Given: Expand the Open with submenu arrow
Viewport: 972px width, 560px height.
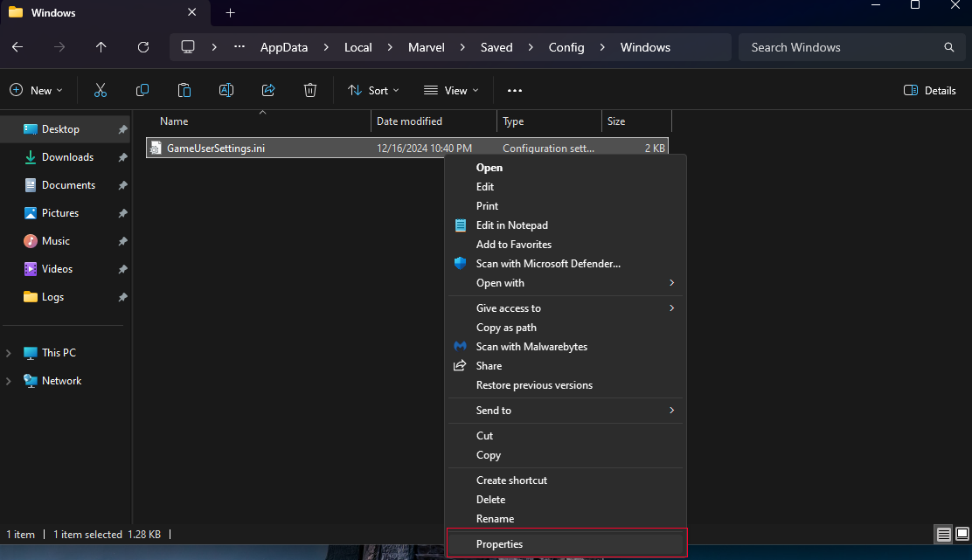Looking at the screenshot, I should 671,282.
